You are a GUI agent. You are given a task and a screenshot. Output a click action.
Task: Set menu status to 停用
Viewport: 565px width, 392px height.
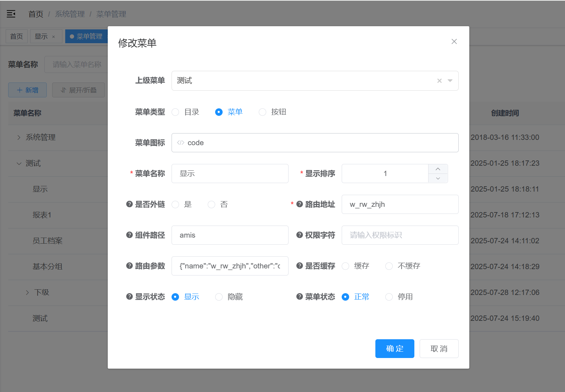click(x=389, y=297)
